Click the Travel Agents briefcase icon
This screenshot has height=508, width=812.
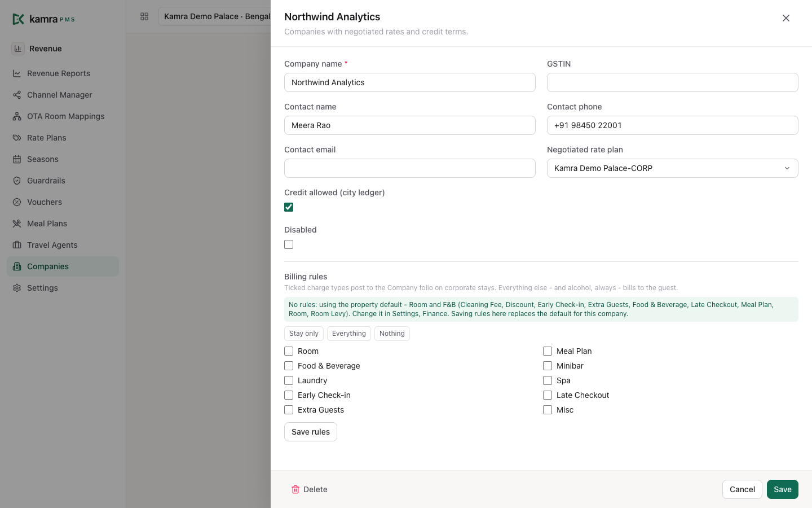pyautogui.click(x=17, y=245)
